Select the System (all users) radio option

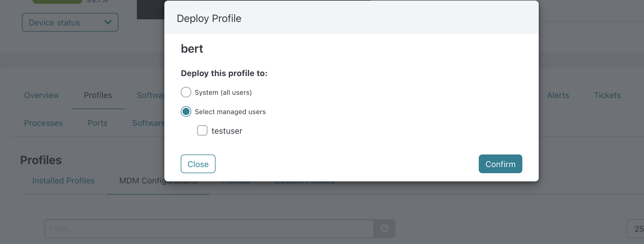pyautogui.click(x=186, y=92)
